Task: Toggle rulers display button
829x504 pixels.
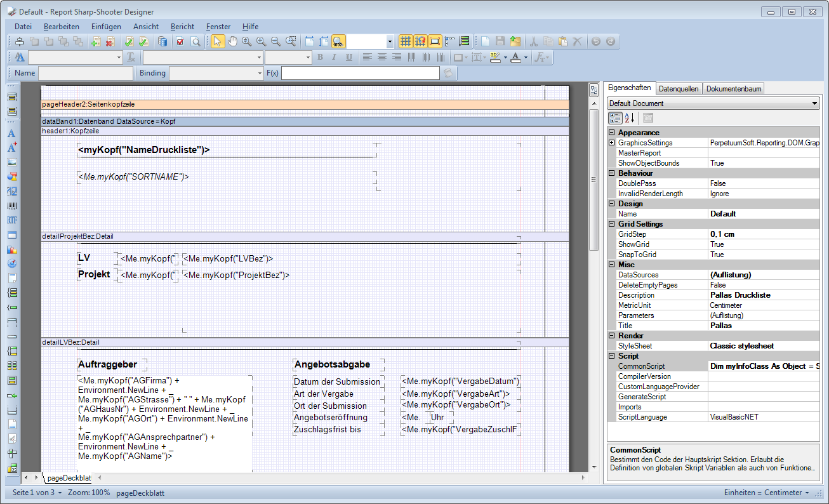Action: coord(449,42)
